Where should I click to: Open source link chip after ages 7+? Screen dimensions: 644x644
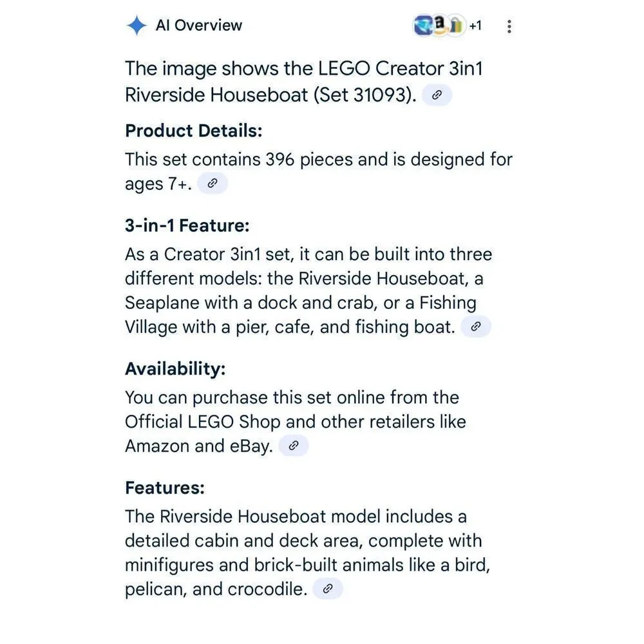(x=213, y=183)
